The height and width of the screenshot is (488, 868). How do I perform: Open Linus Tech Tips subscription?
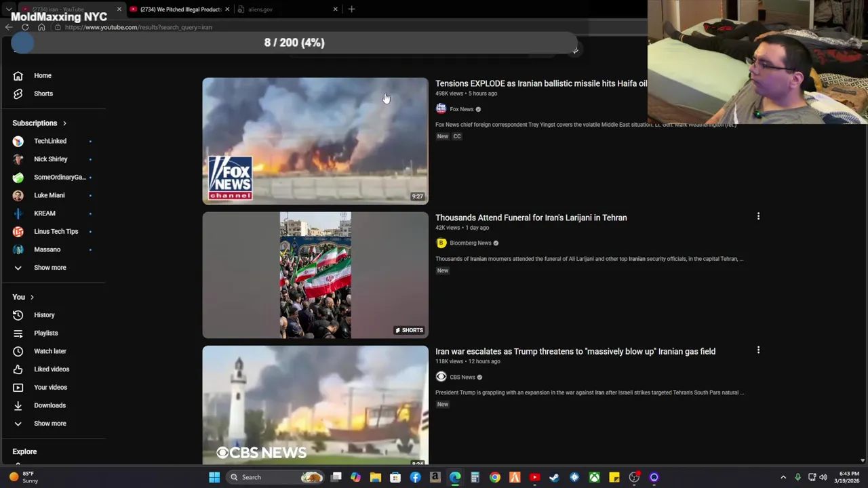pos(56,231)
